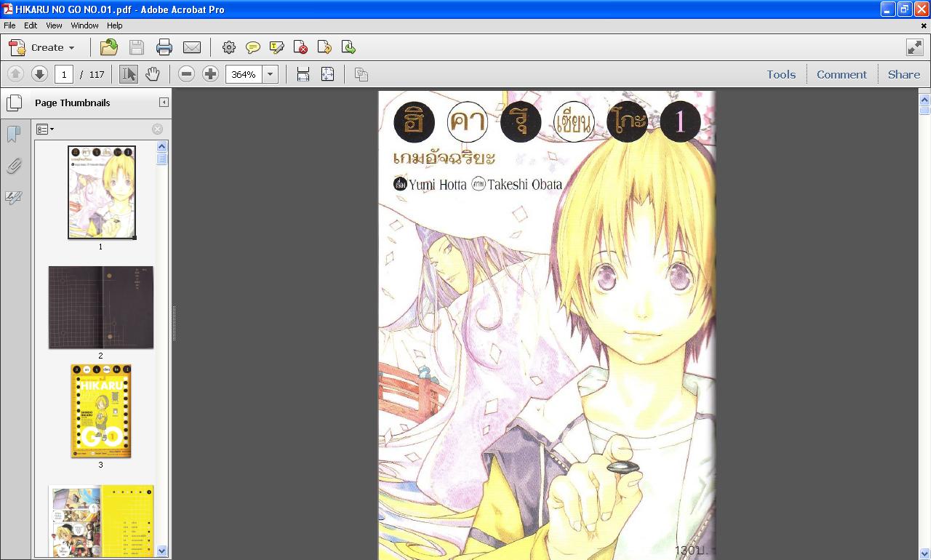Screen dimensions: 933x560
Task: Click the document scrollbar handle
Action: (925, 111)
